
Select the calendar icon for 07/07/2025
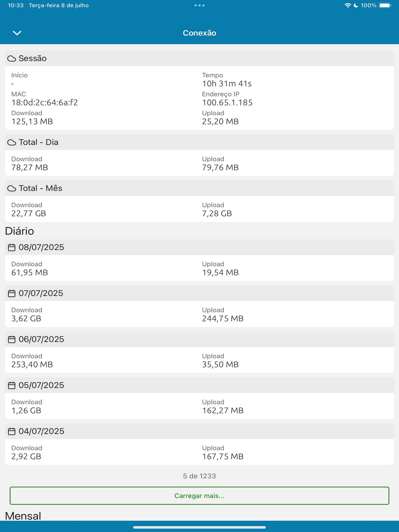[11, 293]
